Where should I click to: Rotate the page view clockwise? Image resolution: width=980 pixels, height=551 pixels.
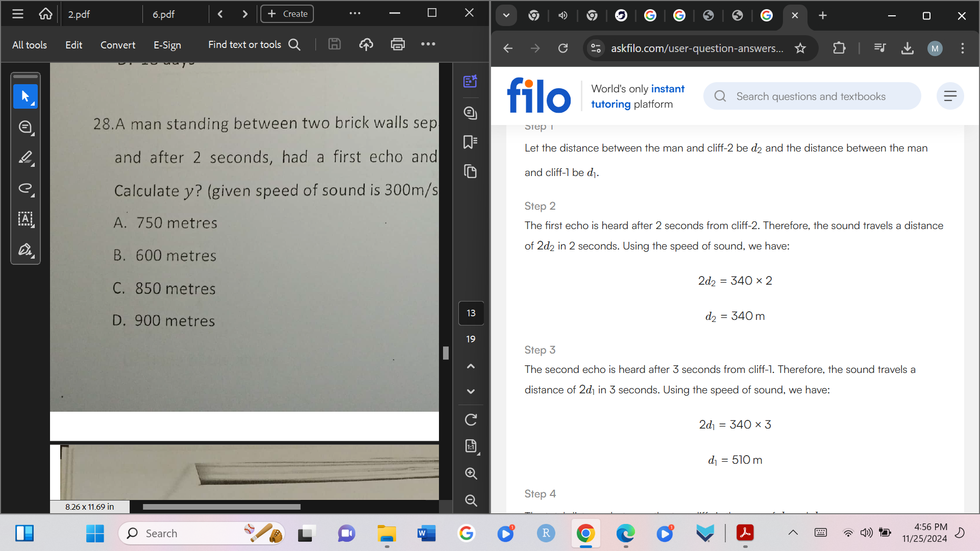click(x=471, y=420)
